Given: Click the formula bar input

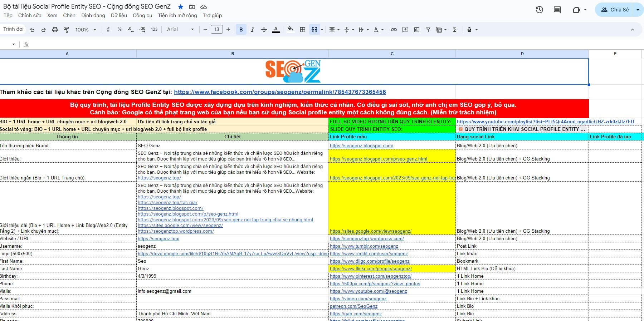Looking at the screenshot, I should [x=336, y=44].
